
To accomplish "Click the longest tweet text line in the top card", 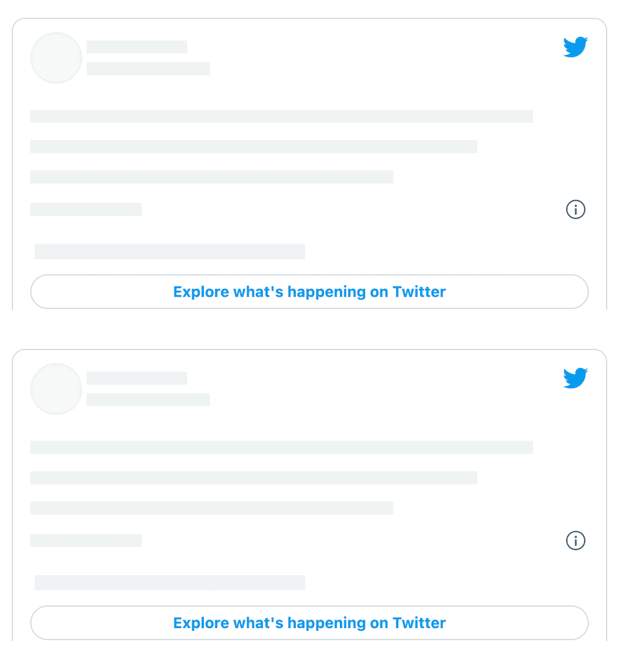I will (x=282, y=117).
